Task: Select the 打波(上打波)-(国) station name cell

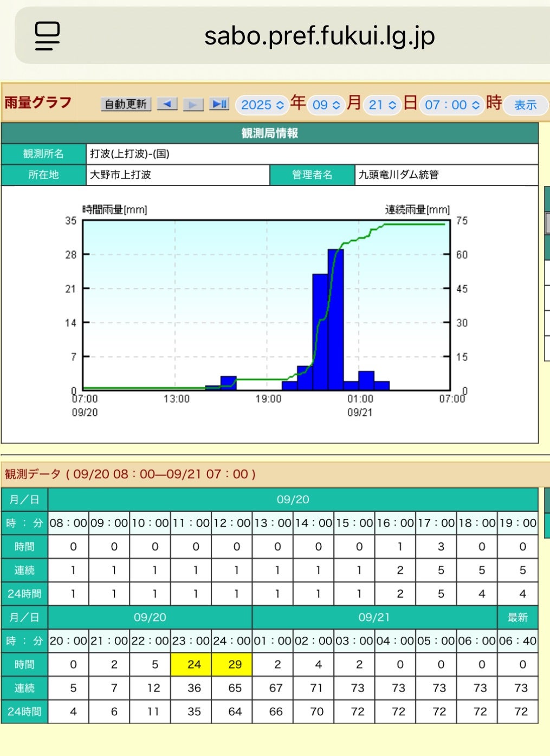Action: (312, 154)
